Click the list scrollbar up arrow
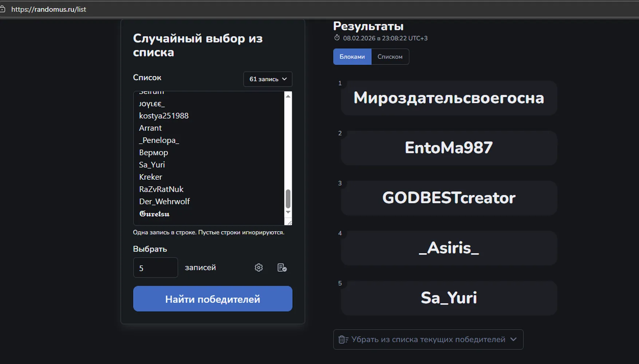Viewport: 639px width, 364px height. click(x=288, y=96)
